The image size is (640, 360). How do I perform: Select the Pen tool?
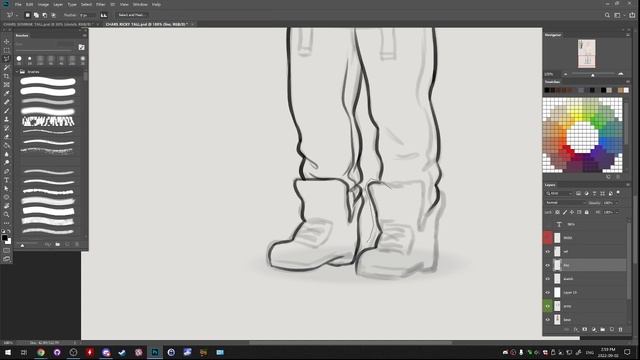[7, 171]
